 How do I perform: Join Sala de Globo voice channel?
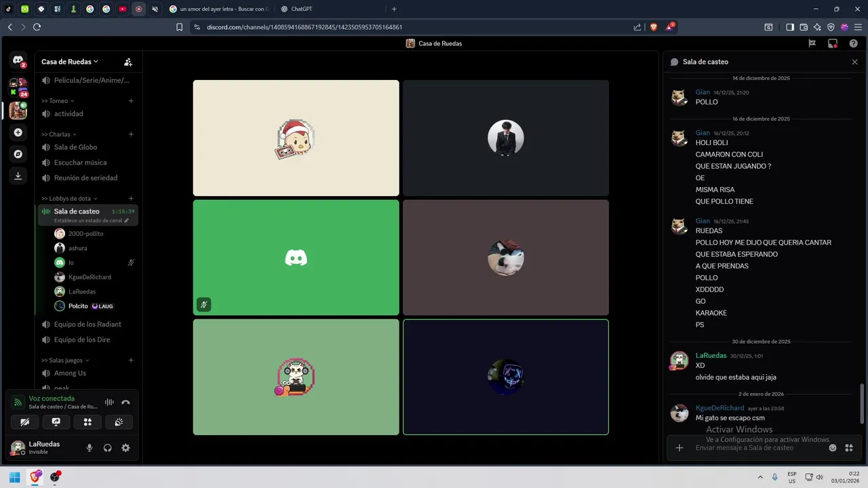(x=89, y=147)
